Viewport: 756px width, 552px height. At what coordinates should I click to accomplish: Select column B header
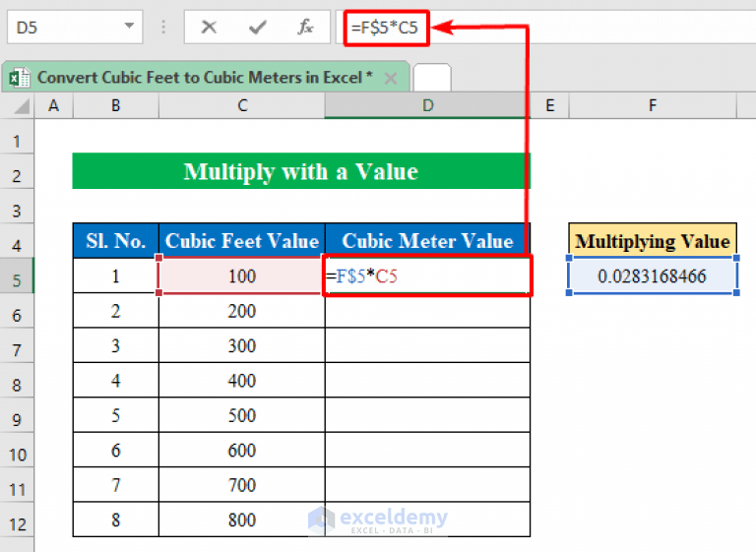tap(116, 105)
